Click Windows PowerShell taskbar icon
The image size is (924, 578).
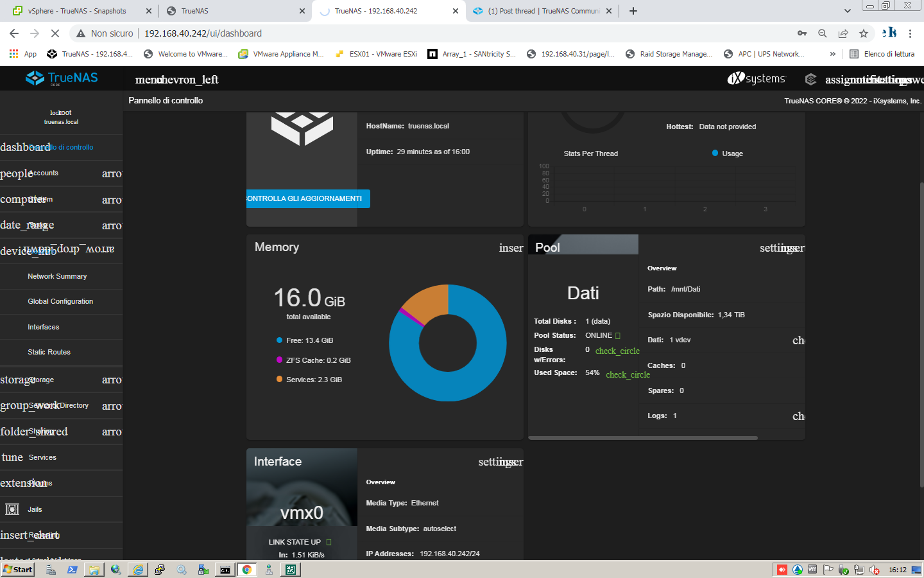73,570
